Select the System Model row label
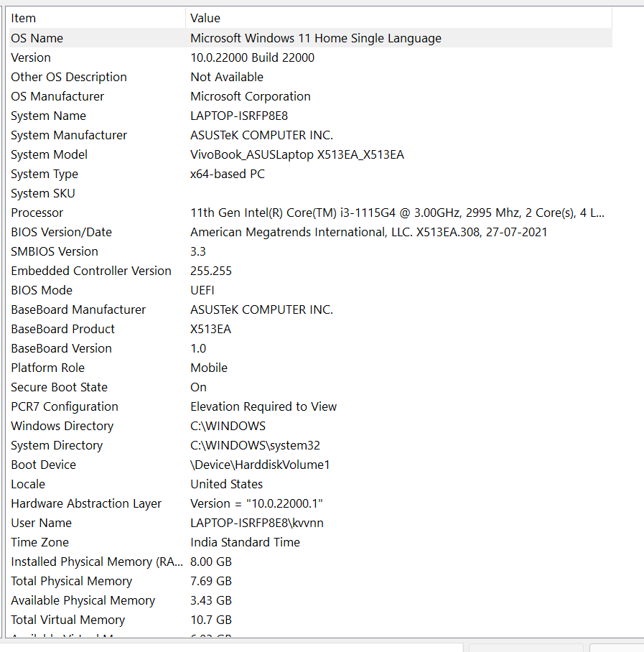Screen dimensions: 644x652 [x=49, y=154]
